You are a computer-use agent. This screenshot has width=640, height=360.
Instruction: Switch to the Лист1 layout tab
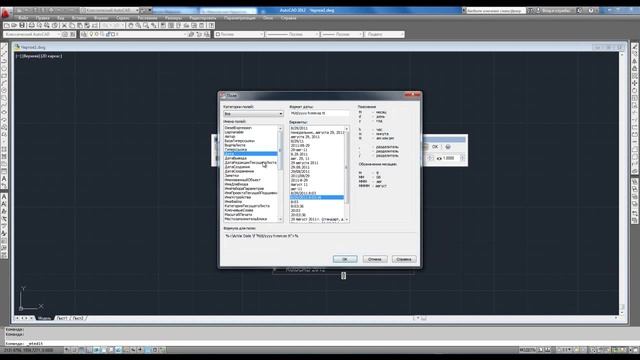pyautogui.click(x=62, y=318)
